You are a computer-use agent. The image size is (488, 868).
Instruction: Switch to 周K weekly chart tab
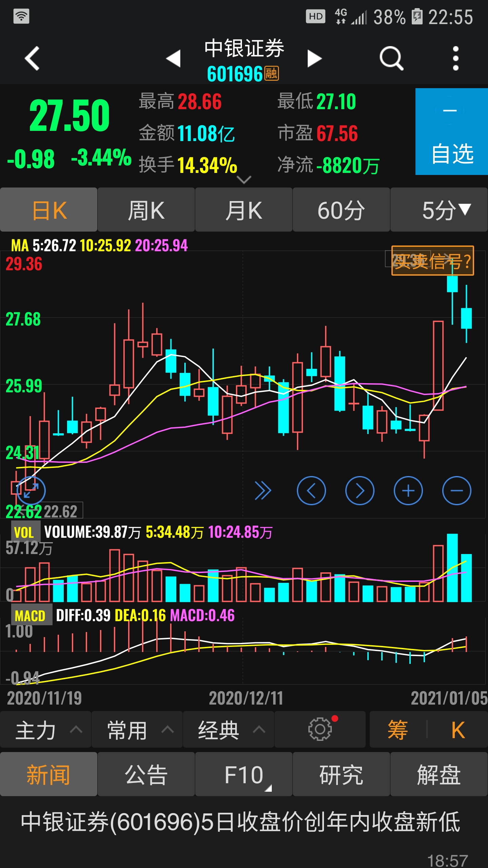coord(146,210)
